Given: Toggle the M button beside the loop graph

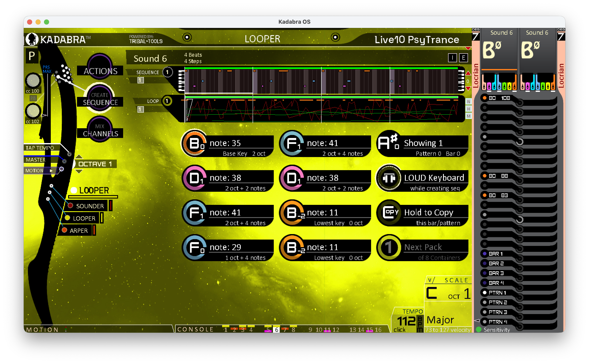Looking at the screenshot, I should point(468,116).
